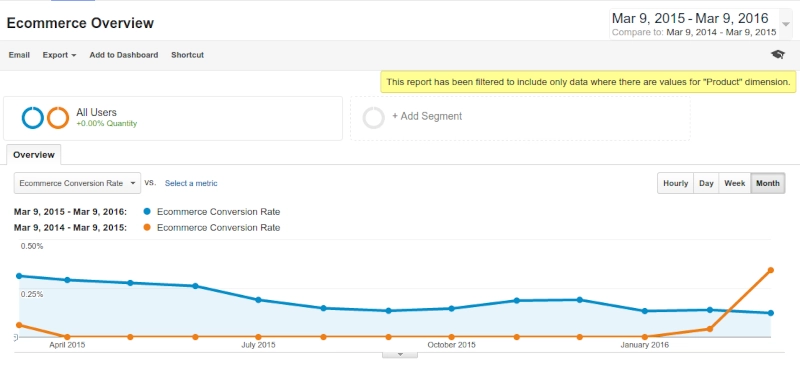Screen dimensions: 800x367
Task: Expand the chart collapse arrow below graph
Action: [400, 354]
